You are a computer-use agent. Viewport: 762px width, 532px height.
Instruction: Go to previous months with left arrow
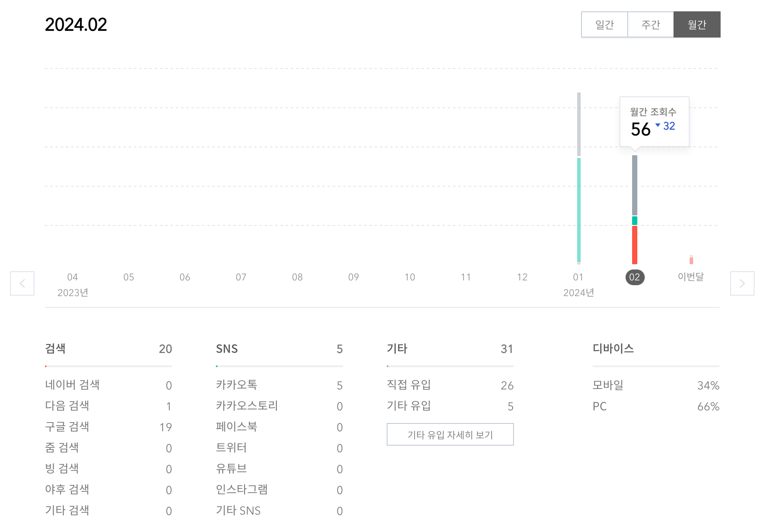pyautogui.click(x=22, y=283)
